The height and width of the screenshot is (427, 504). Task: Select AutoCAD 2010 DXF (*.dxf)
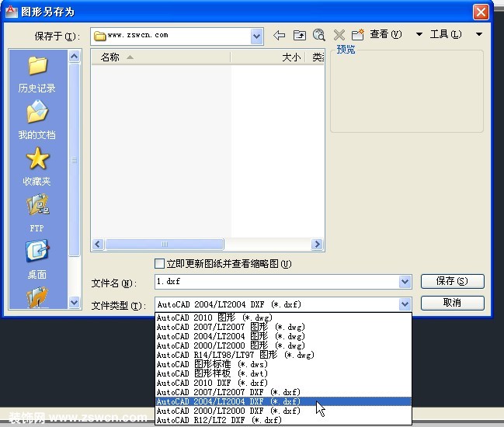click(283, 383)
